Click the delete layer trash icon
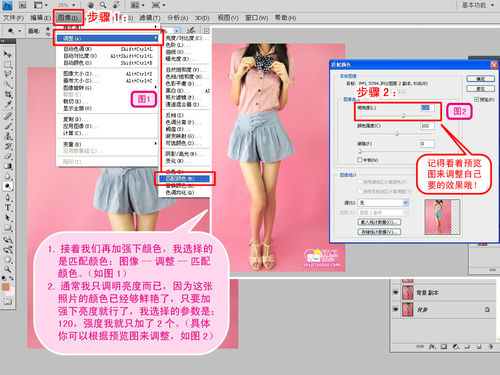 pyautogui.click(x=491, y=347)
